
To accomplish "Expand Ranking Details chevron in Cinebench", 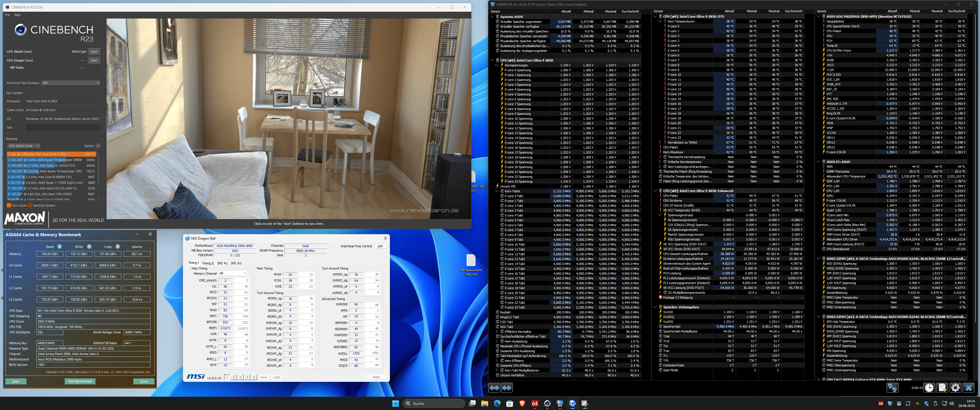I will pos(98,146).
